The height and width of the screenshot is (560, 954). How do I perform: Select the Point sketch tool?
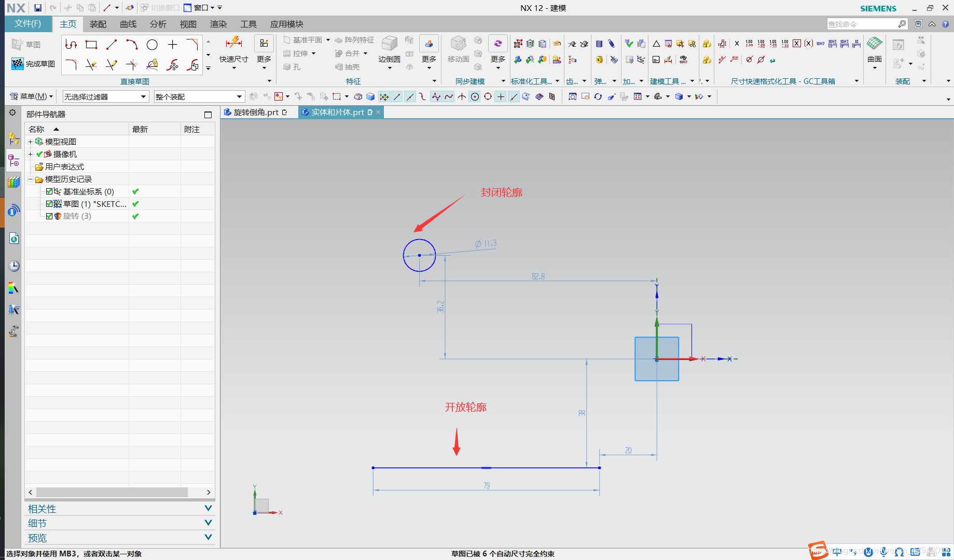(172, 45)
